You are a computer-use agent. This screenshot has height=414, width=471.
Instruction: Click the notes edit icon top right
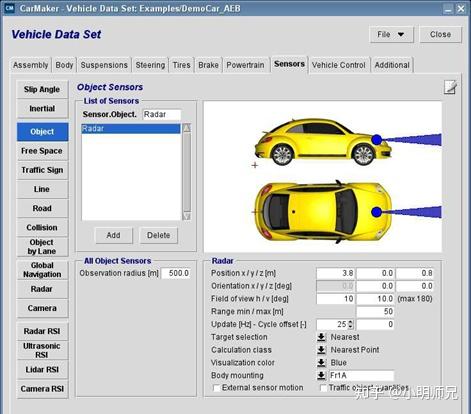[x=450, y=87]
